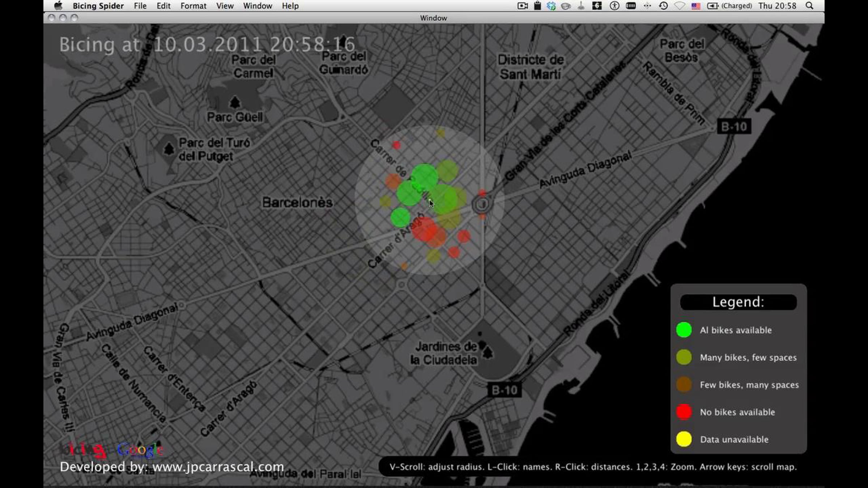Click the Parc del Turó del Putget tree icon
The height and width of the screenshot is (488, 868).
coord(169,149)
